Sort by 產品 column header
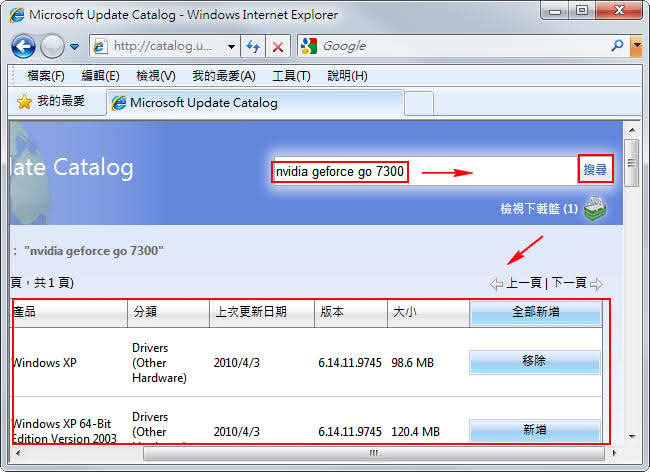The image size is (650, 472). pyautogui.click(x=69, y=313)
